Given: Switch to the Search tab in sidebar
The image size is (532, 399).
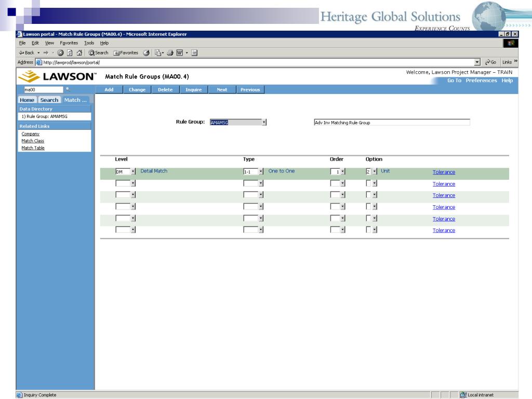Looking at the screenshot, I should 49,100.
